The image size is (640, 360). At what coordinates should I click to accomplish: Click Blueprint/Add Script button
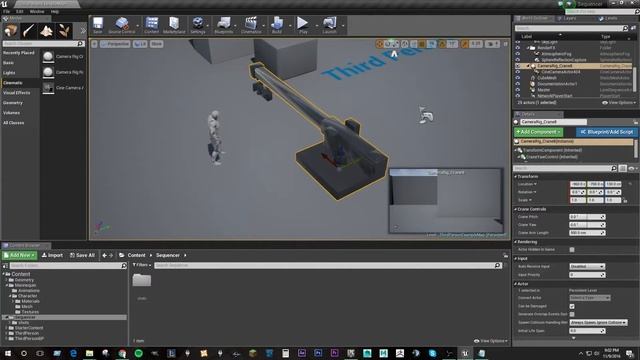click(x=607, y=132)
